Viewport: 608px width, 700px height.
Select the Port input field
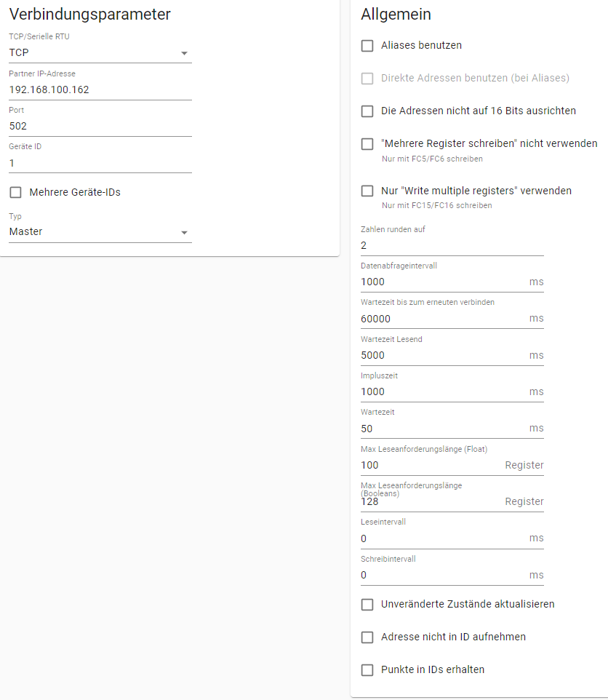coord(100,127)
